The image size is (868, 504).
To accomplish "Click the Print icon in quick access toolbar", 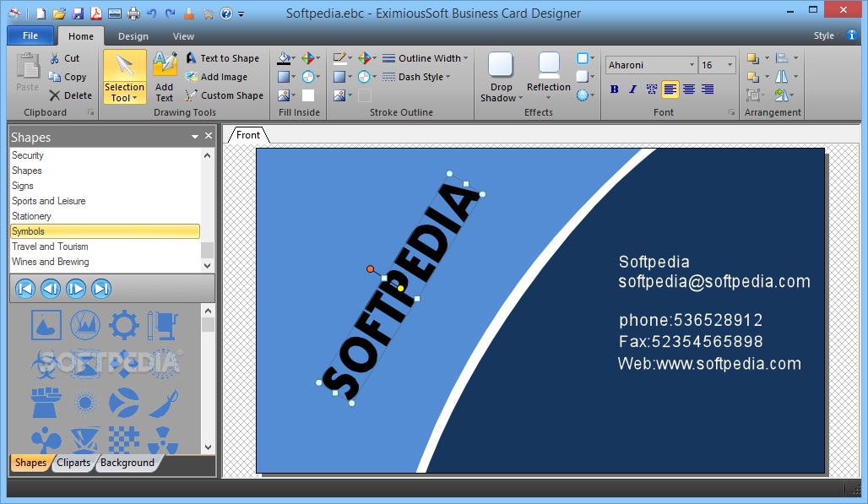I will click(x=133, y=14).
